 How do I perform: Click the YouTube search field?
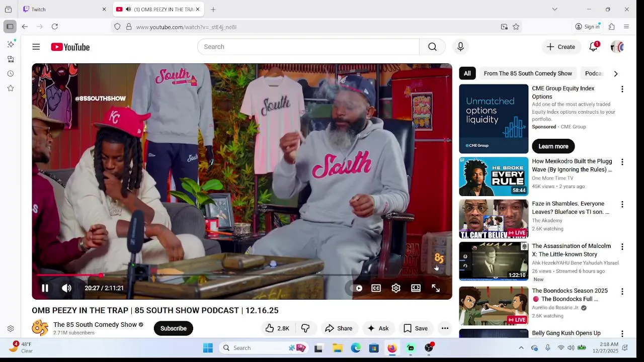point(308,47)
